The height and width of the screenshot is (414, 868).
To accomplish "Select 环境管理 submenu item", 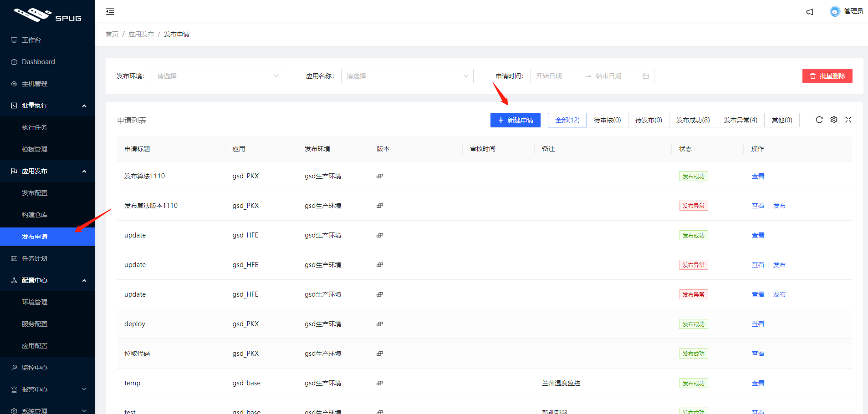I will tap(47, 302).
